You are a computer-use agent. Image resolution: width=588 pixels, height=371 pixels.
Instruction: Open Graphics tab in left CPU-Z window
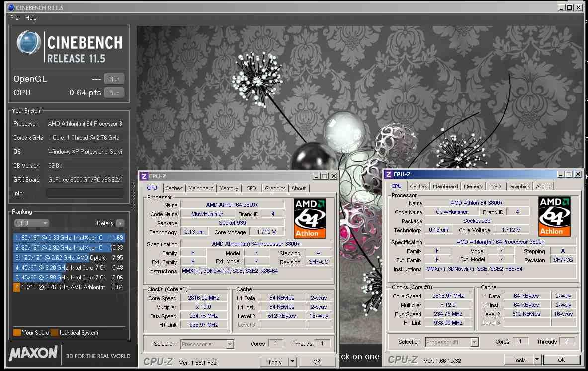(x=275, y=188)
